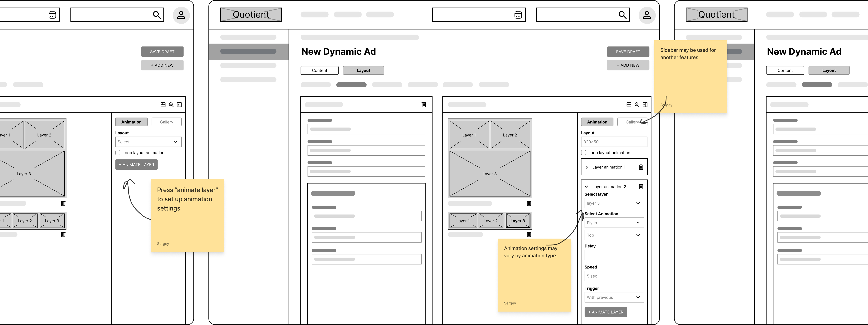Screen dimensions: 868x325
Task: Open the Trigger dropdown showing With previous
Action: 614,297
